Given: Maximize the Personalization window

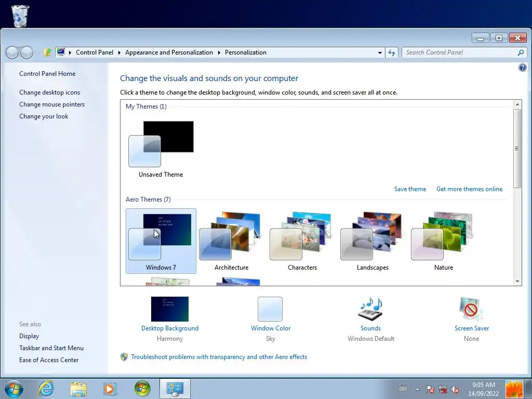Looking at the screenshot, I should click(499, 37).
